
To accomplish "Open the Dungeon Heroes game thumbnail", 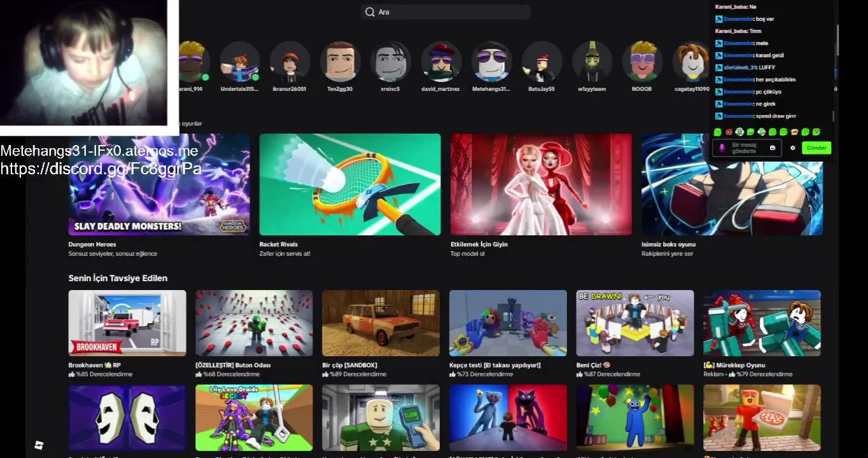I will coord(159,184).
